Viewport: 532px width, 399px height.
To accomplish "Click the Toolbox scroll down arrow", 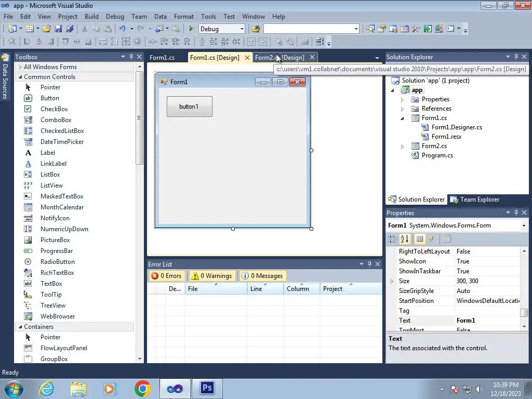I will pyautogui.click(x=139, y=358).
